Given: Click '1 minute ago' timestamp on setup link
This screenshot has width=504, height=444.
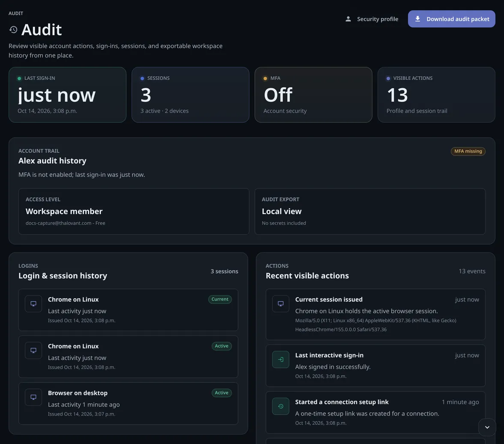Looking at the screenshot, I should (x=460, y=402).
